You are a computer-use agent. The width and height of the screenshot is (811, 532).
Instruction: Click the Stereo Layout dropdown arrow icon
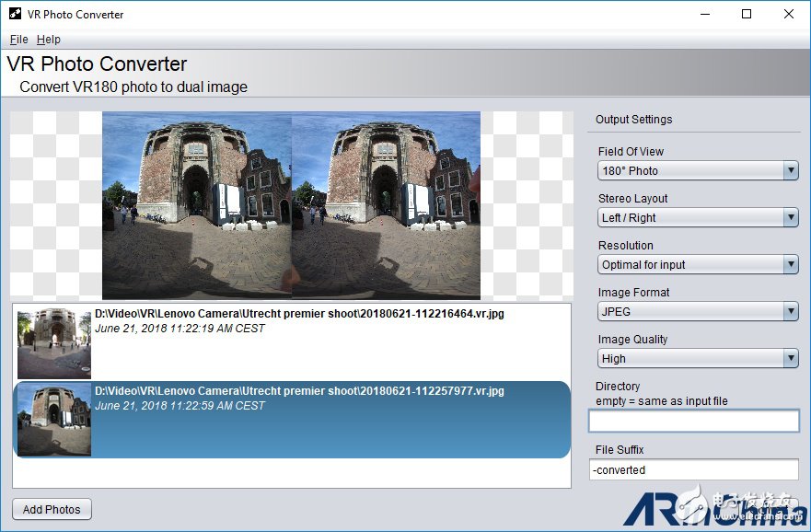tap(791, 217)
